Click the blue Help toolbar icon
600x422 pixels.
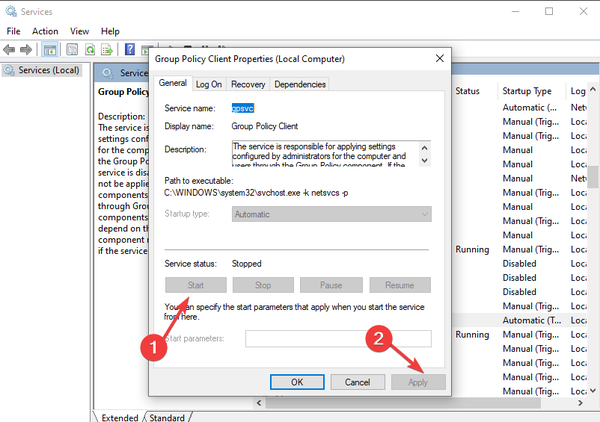pos(131,49)
